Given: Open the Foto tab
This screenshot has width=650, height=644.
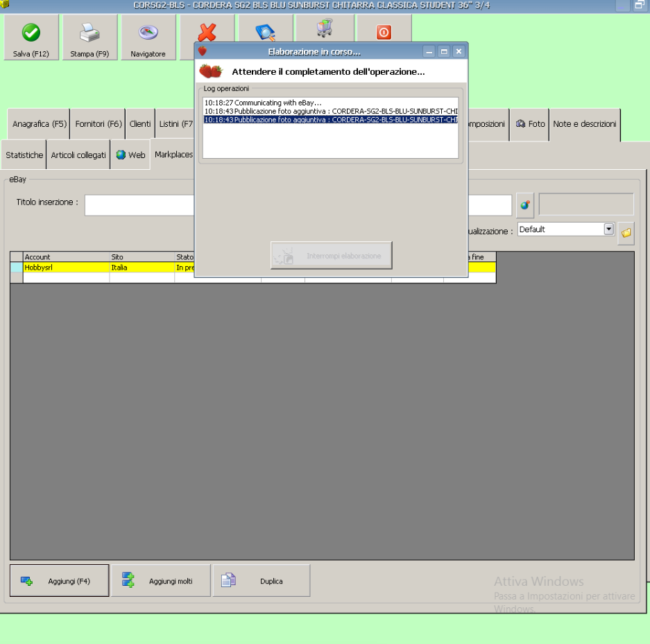Looking at the screenshot, I should click(x=530, y=124).
